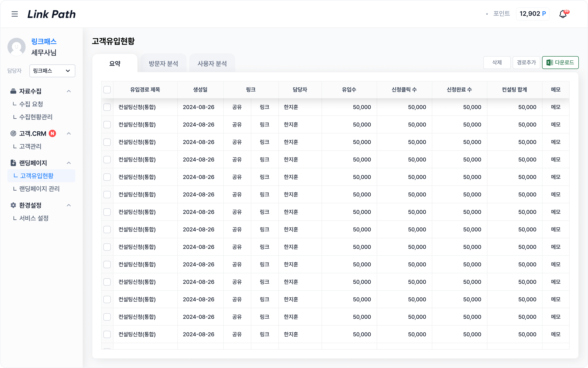Open 랜딩페이지 관리 in sidebar

39,189
